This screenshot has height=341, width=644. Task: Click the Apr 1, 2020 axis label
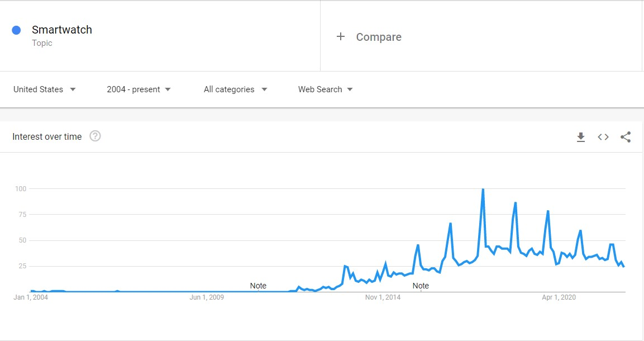(x=559, y=297)
